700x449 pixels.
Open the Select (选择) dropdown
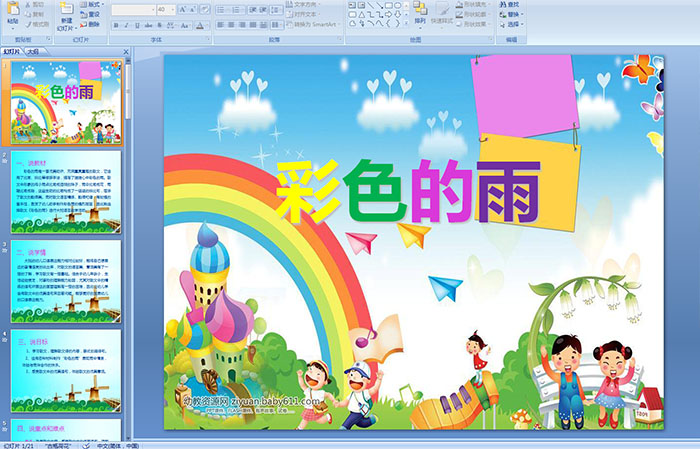(x=512, y=24)
